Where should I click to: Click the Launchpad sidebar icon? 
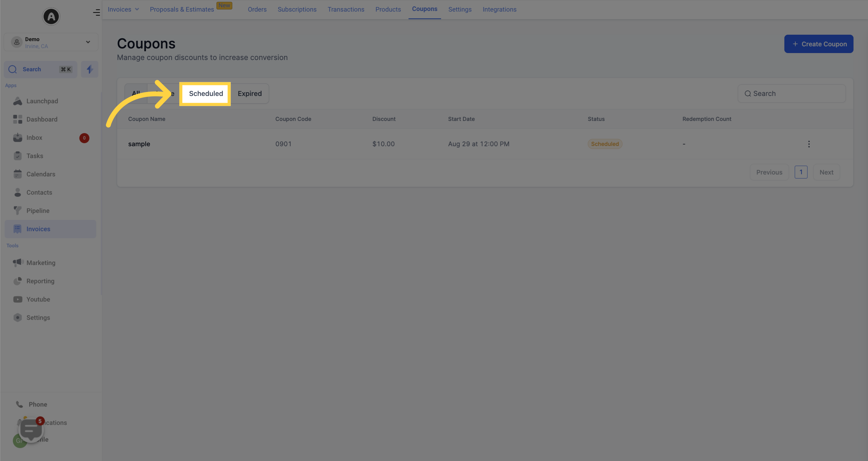18,101
